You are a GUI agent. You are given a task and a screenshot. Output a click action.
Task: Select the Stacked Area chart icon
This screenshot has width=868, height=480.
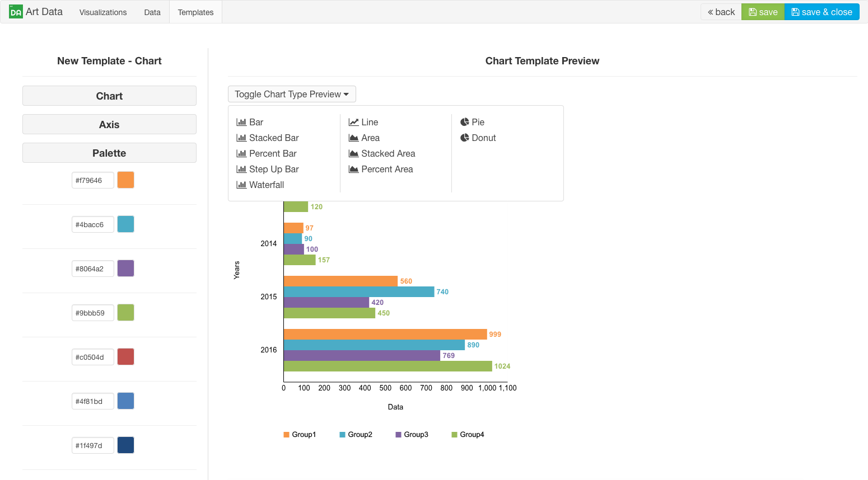pos(353,153)
